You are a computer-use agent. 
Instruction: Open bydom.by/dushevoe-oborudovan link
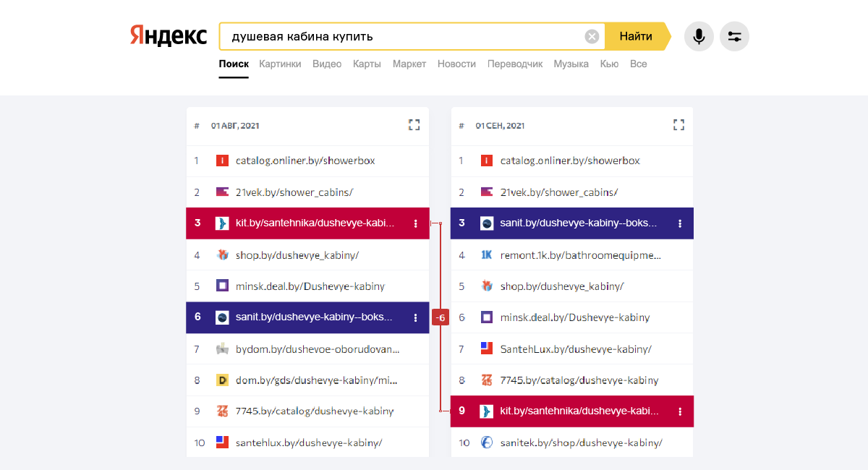[318, 349]
